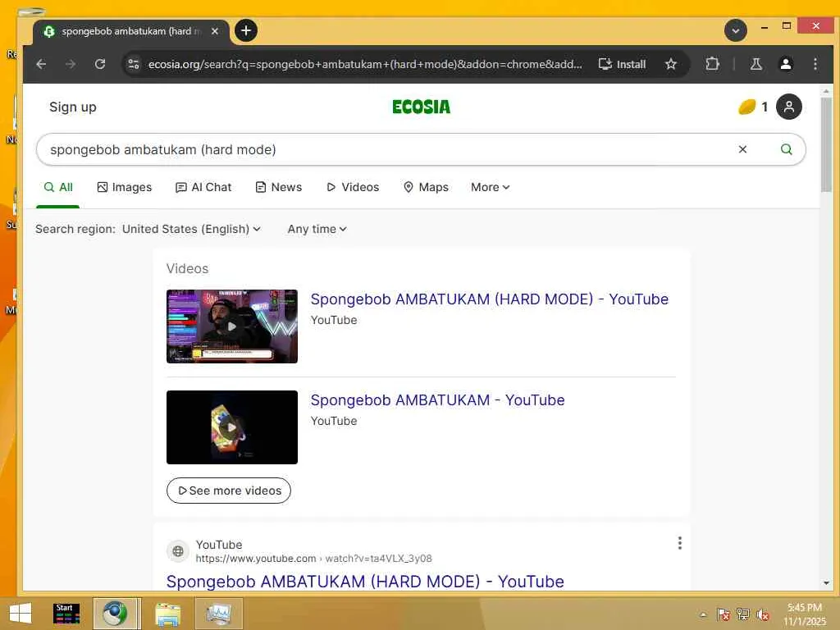Image resolution: width=840 pixels, height=630 pixels.
Task: Play the second Spongebob AMBATUKAM thumbnail
Action: point(232,427)
